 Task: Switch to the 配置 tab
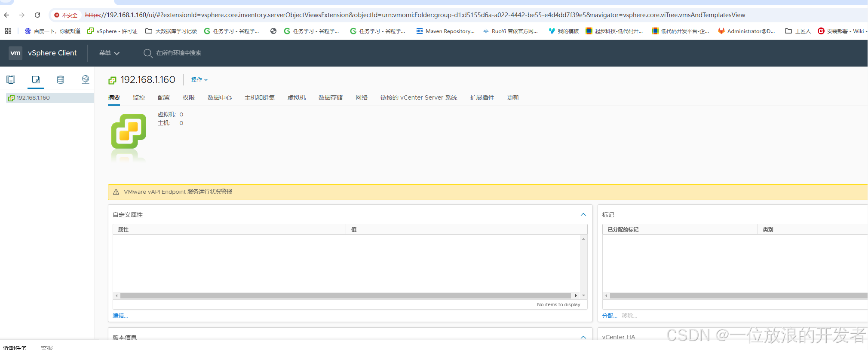click(x=164, y=98)
